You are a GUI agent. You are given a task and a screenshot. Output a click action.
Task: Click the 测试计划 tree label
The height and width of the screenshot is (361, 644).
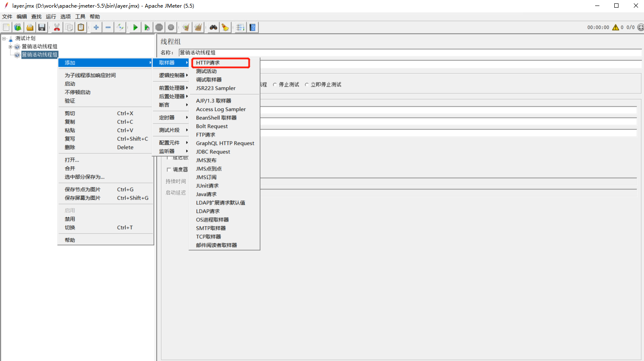point(25,38)
